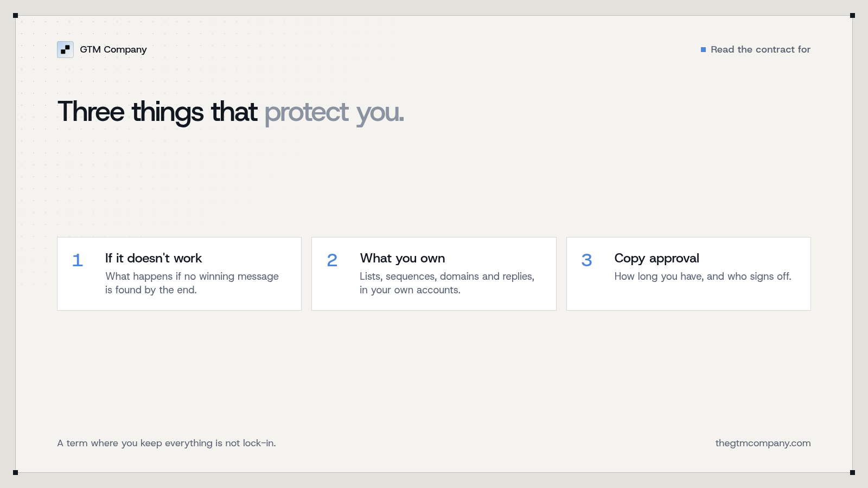Click the text 'What happens if no winning message'

[x=192, y=277]
